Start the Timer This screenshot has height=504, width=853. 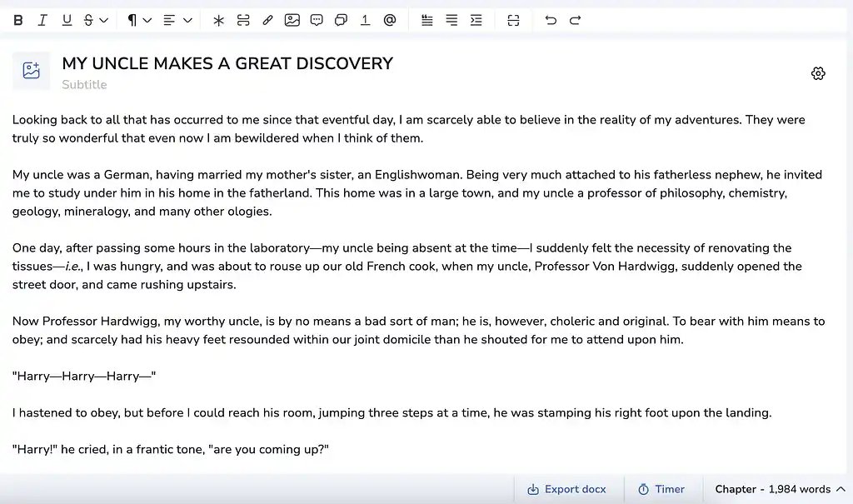[x=661, y=489]
